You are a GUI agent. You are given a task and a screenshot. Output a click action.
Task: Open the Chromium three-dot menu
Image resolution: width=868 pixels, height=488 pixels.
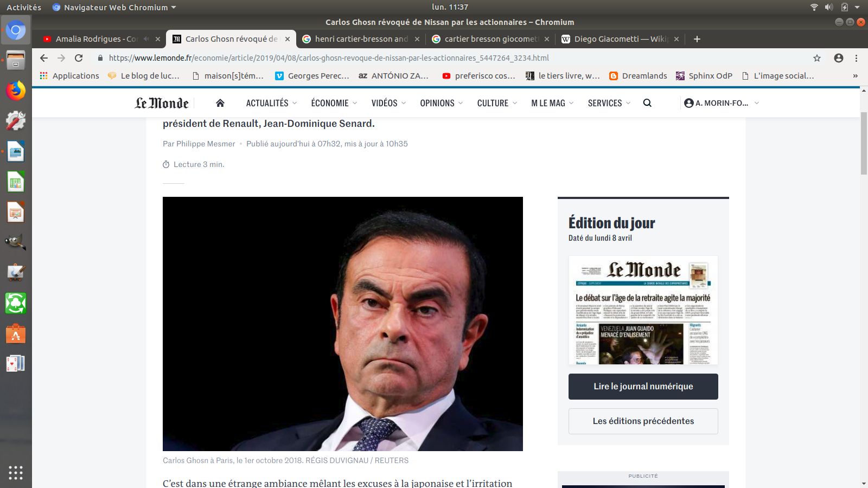coord(856,58)
